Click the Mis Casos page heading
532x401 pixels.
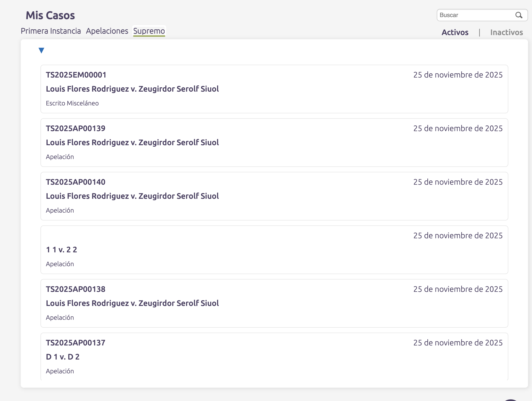click(50, 15)
